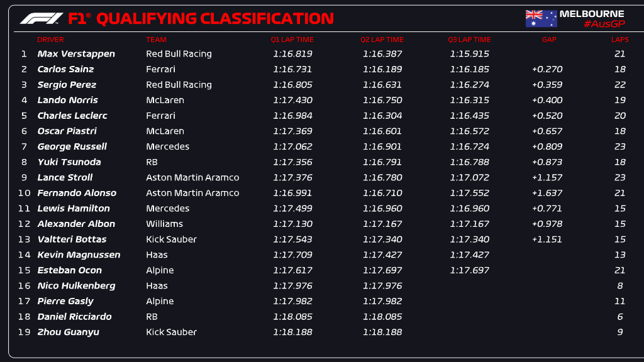
Task: Click the F1 logo
Action: coord(42,18)
